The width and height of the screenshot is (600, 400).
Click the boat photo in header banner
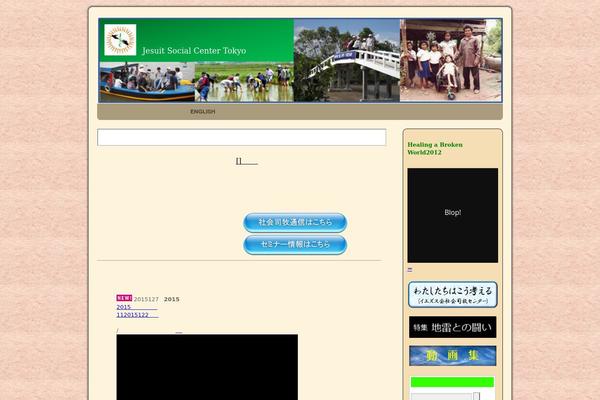(x=147, y=82)
